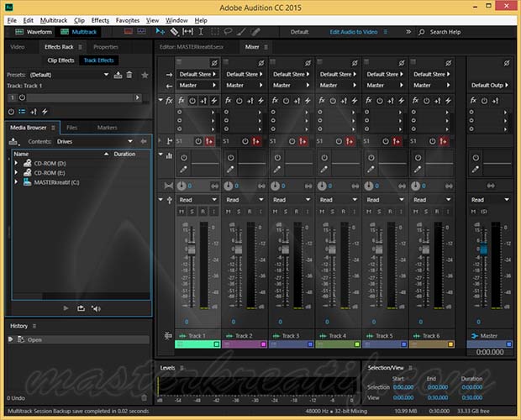Viewport: 521px width, 420px height.
Task: Toggle the Effects Rack power button for all effects
Action: (12, 111)
